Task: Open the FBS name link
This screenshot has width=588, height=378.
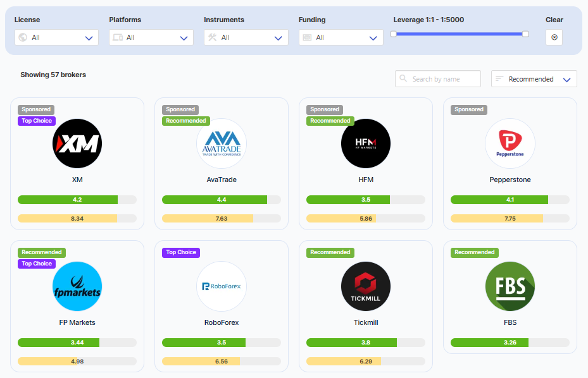Action: click(510, 322)
